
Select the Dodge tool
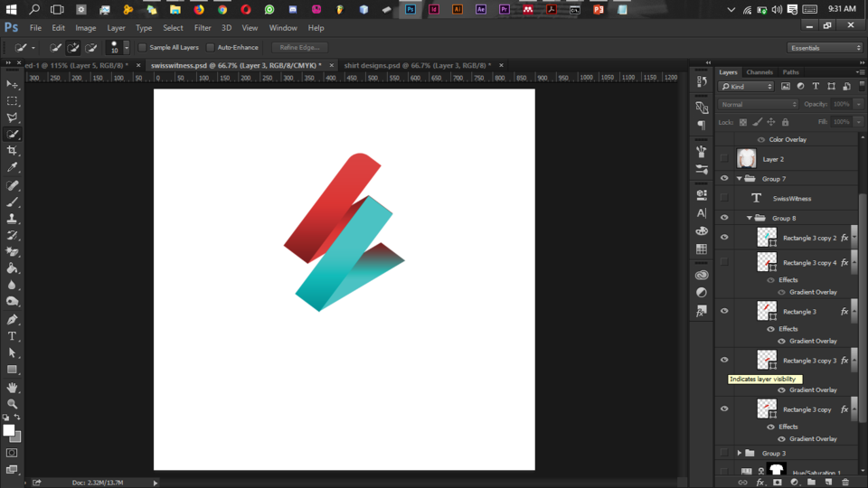tap(12, 302)
